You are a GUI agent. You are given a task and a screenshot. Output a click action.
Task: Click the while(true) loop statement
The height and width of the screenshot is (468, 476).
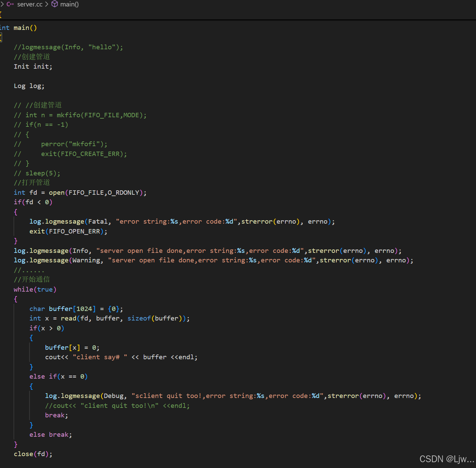(x=35, y=290)
